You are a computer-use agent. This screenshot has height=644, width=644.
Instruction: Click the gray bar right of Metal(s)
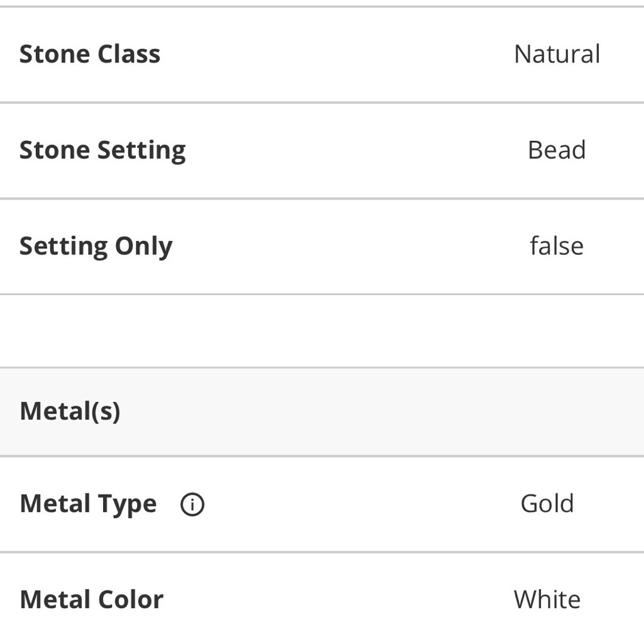pos(386,411)
